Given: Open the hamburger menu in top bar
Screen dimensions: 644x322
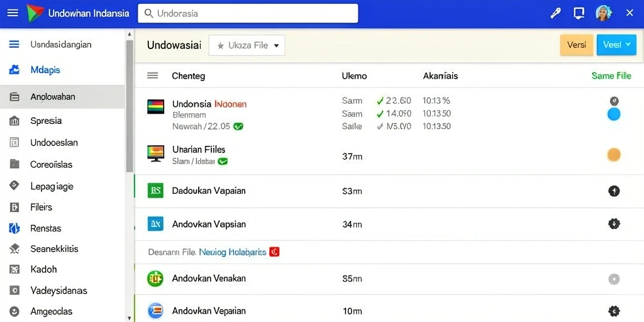Looking at the screenshot, I should [13, 13].
